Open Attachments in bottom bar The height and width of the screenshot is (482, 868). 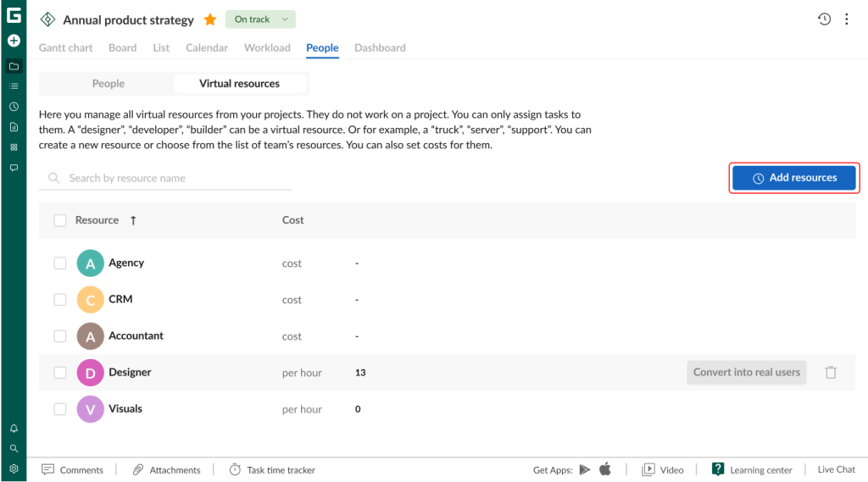167,470
